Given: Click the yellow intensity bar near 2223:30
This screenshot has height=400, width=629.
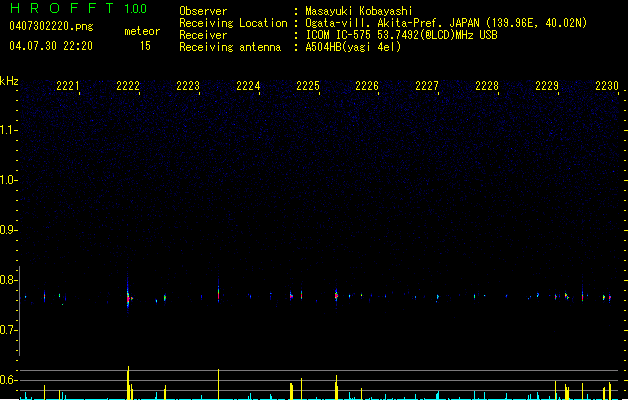Looking at the screenshot, I should click(219, 384).
